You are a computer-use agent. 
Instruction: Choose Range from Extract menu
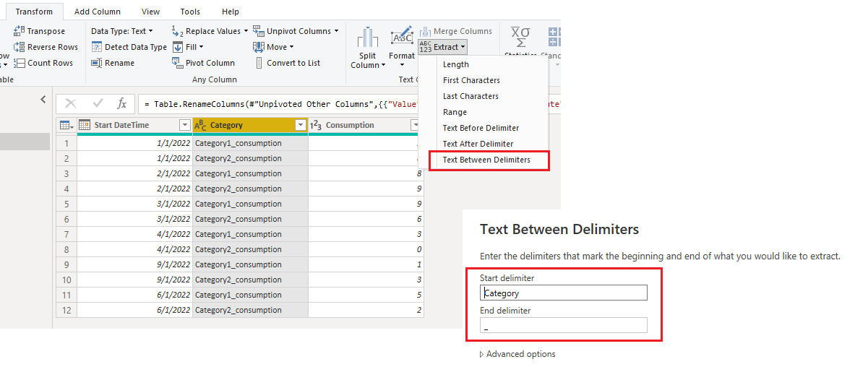coord(455,112)
